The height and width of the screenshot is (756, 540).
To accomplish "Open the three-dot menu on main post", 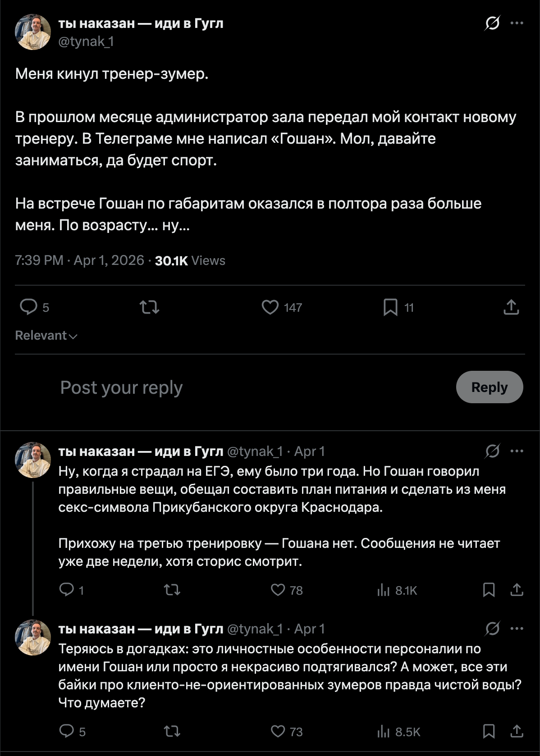I will pyautogui.click(x=517, y=23).
